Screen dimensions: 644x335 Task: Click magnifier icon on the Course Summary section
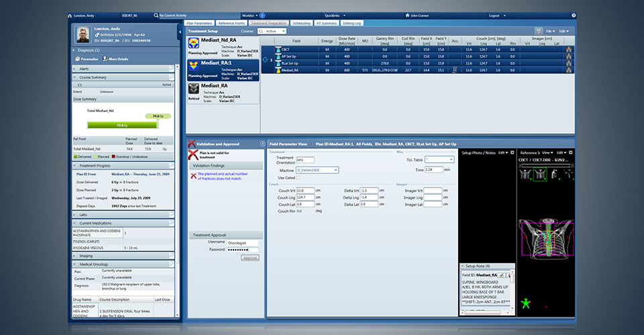coord(171,76)
